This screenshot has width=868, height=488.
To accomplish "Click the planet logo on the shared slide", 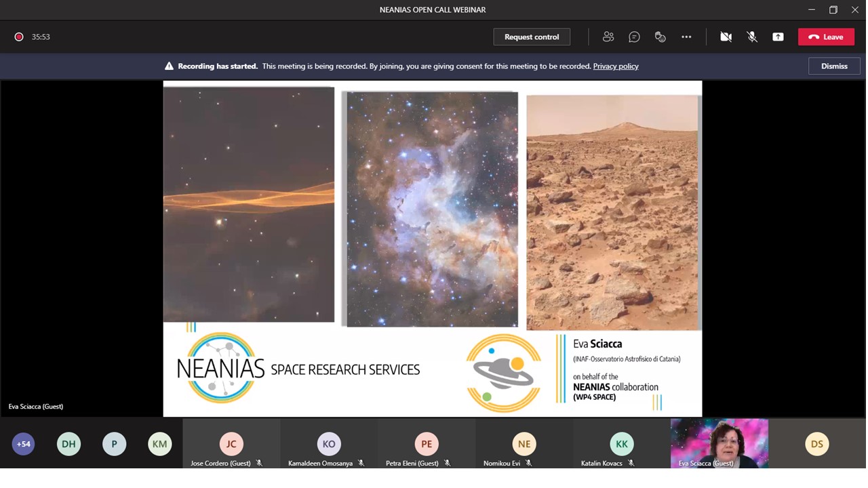I will click(x=504, y=373).
